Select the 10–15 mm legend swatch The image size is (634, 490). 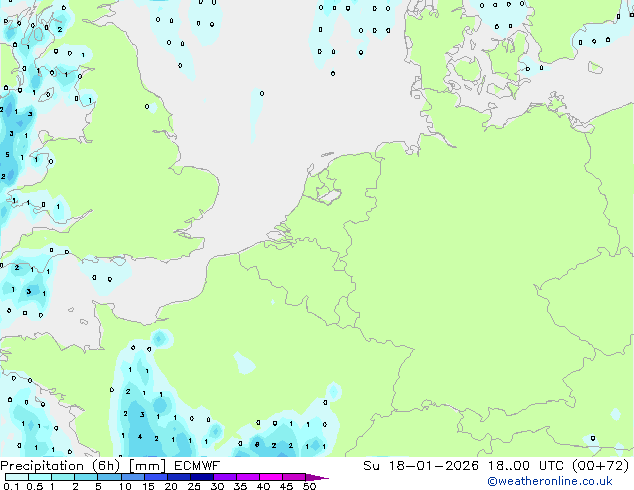pos(133,477)
